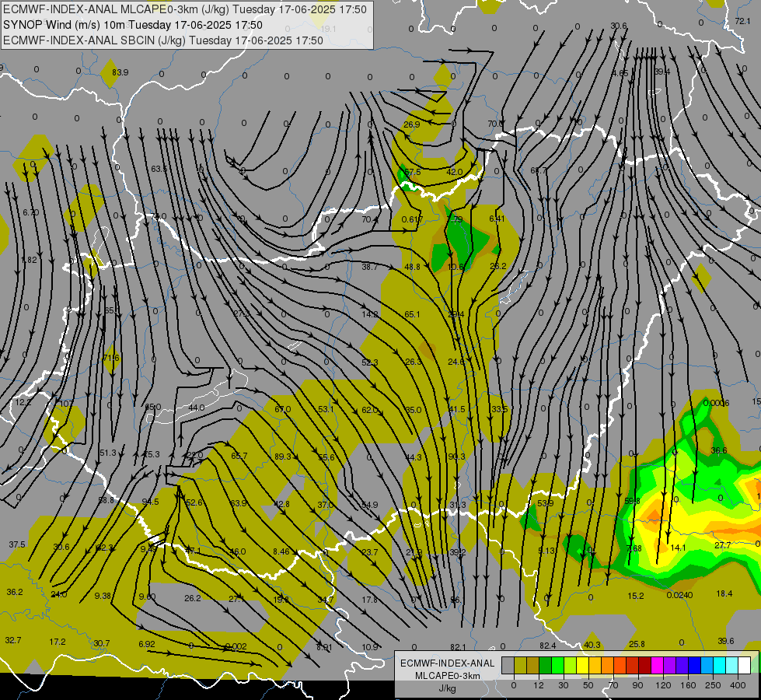
Task: Click the map value 36.6
Action: click(719, 451)
